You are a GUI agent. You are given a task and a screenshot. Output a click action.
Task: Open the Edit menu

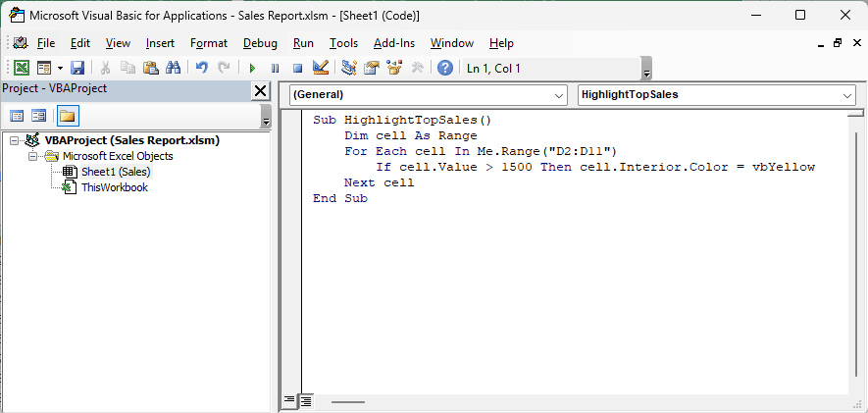(x=80, y=43)
